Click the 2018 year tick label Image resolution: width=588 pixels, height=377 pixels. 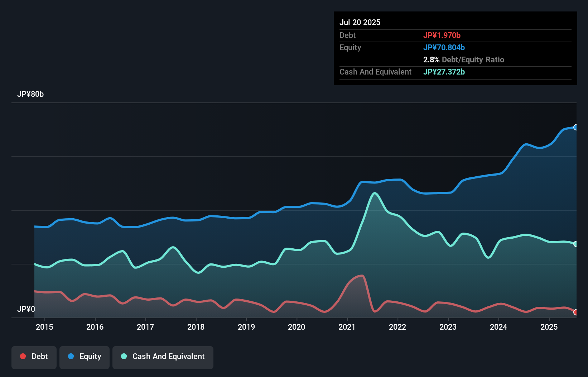[x=196, y=327]
